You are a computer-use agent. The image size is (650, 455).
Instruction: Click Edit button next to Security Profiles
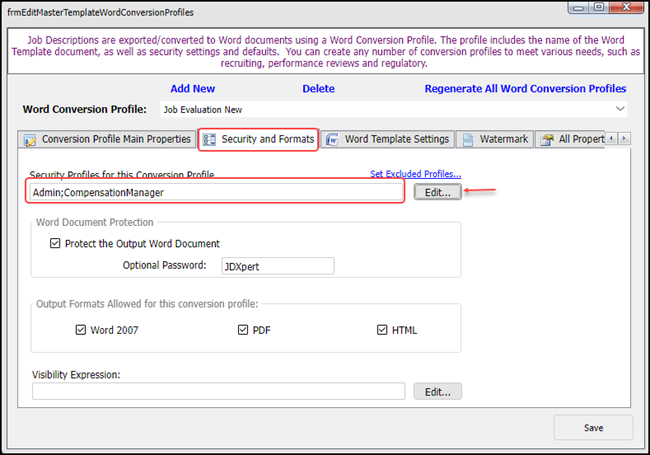click(x=438, y=192)
